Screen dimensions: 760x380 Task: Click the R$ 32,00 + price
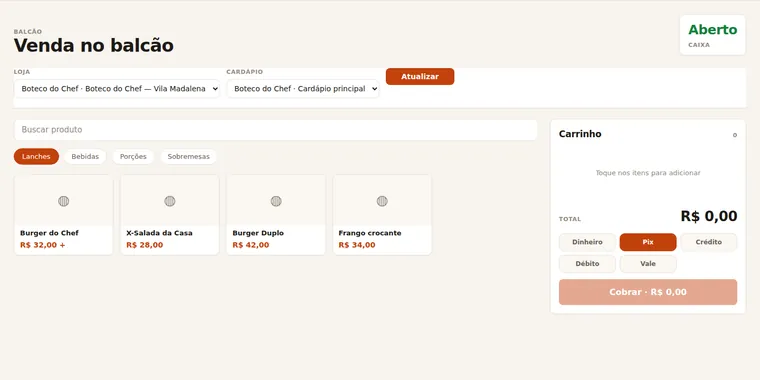[x=43, y=245]
